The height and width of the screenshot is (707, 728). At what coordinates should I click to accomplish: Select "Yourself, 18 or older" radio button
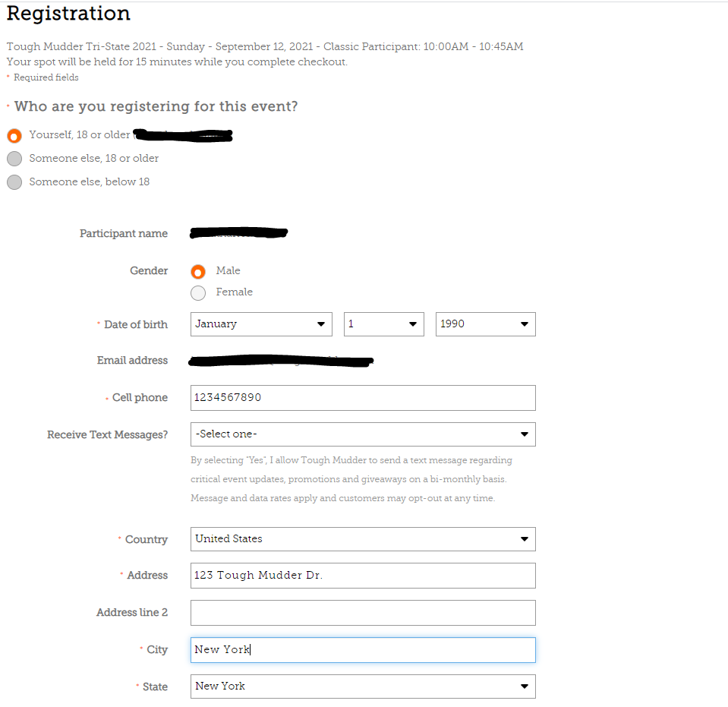(14, 136)
